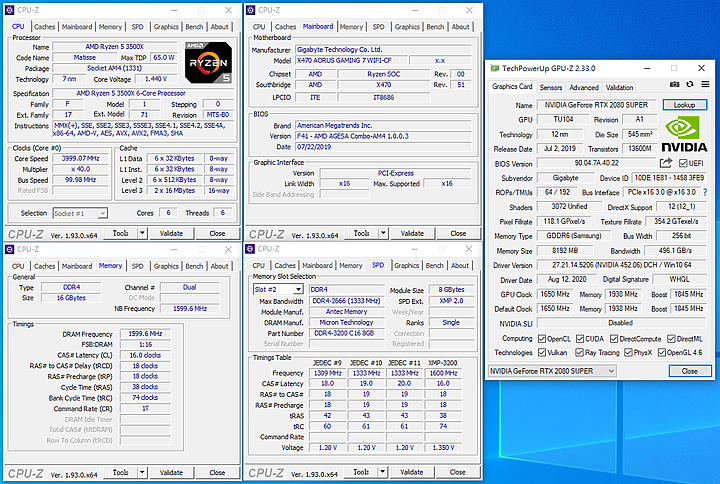Toggle the Ray Tracing checkbox
This screenshot has height=484, width=720.
(579, 353)
